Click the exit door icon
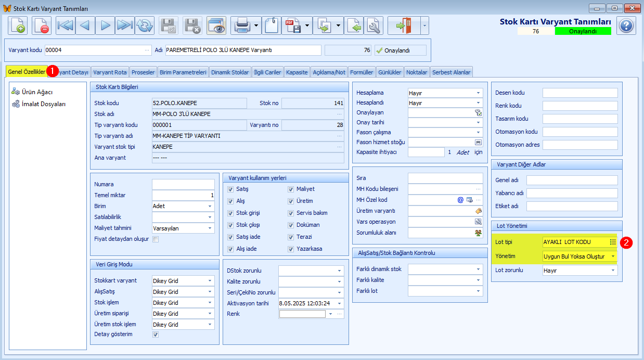Image resolution: width=644 pixels, height=360 pixels. (404, 25)
